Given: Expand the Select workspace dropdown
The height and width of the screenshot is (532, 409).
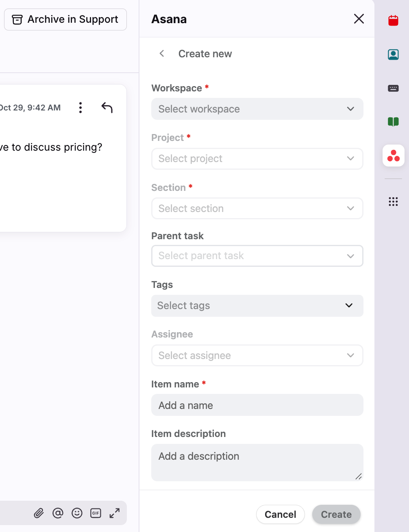Looking at the screenshot, I should click(257, 109).
